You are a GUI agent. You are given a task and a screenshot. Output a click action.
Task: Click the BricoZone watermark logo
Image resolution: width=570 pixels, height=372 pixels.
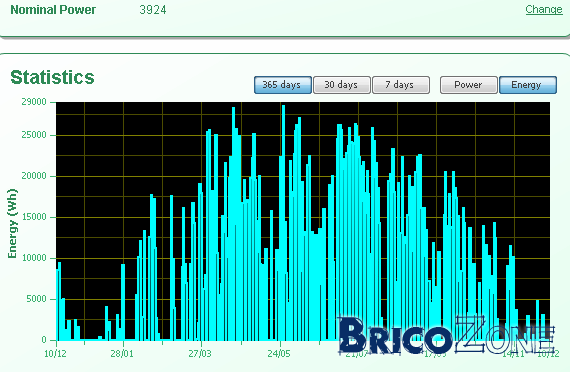(446, 335)
